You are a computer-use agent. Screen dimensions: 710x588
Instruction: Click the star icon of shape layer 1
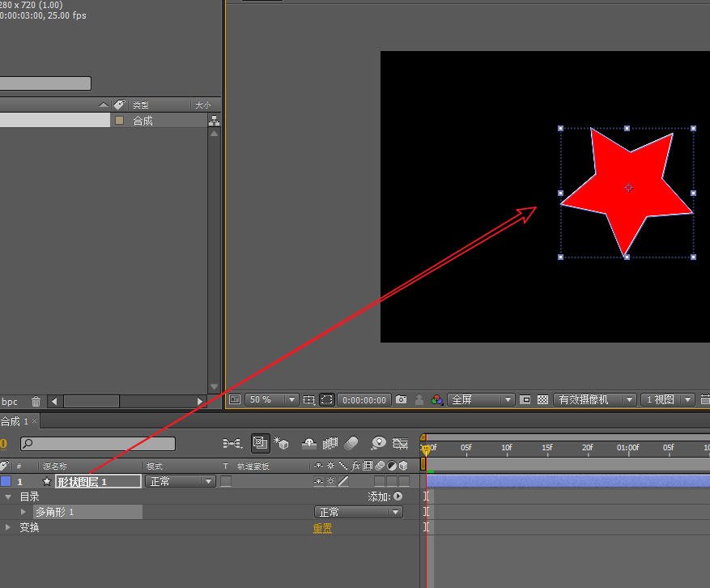point(47,482)
